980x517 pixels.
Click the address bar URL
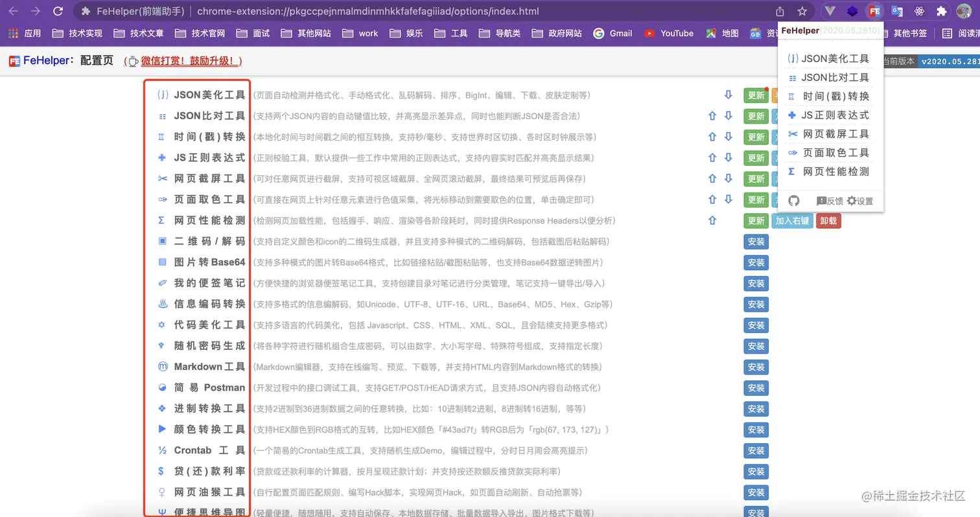click(x=367, y=12)
